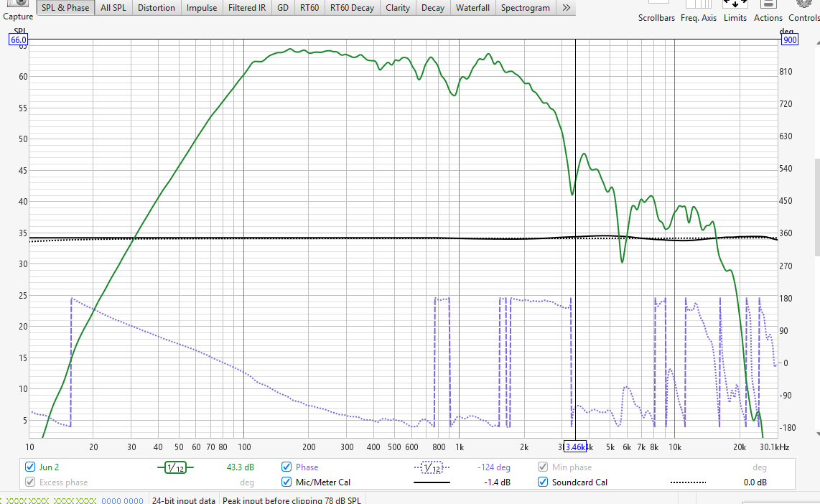Open the Clarity tab
Image resolution: width=820 pixels, height=504 pixels.
[x=398, y=8]
